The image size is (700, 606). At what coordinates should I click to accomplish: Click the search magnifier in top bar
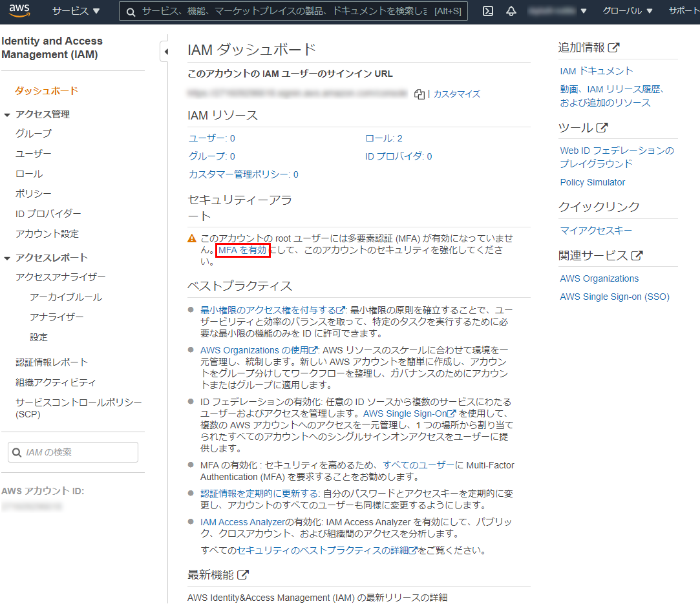(131, 12)
